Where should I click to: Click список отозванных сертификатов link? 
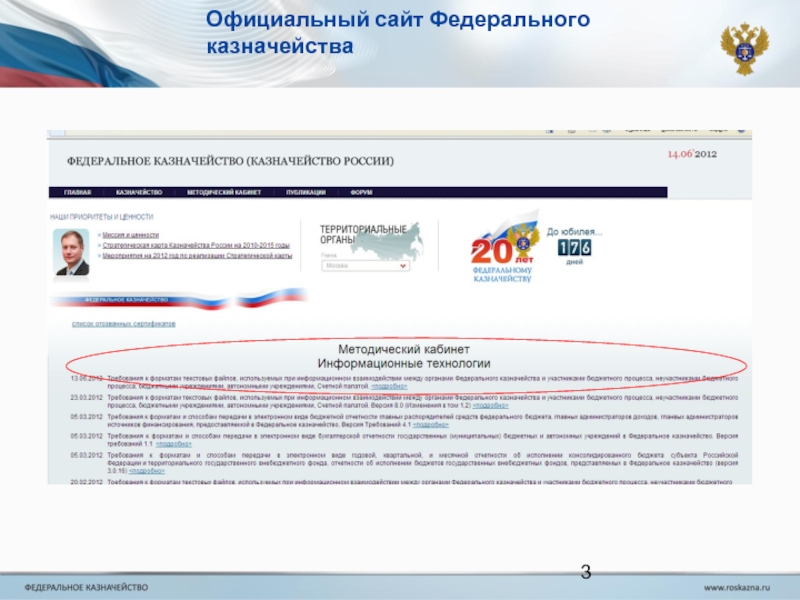(x=123, y=324)
